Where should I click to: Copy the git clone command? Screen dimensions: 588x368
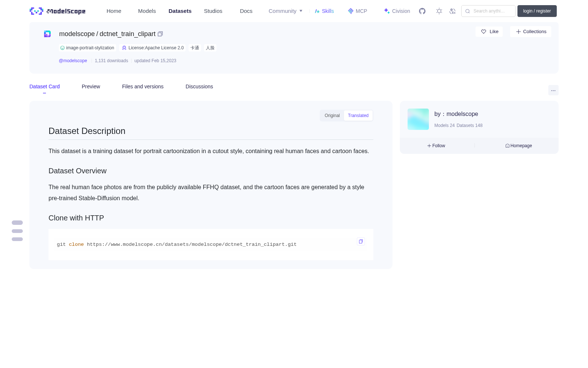point(361,241)
